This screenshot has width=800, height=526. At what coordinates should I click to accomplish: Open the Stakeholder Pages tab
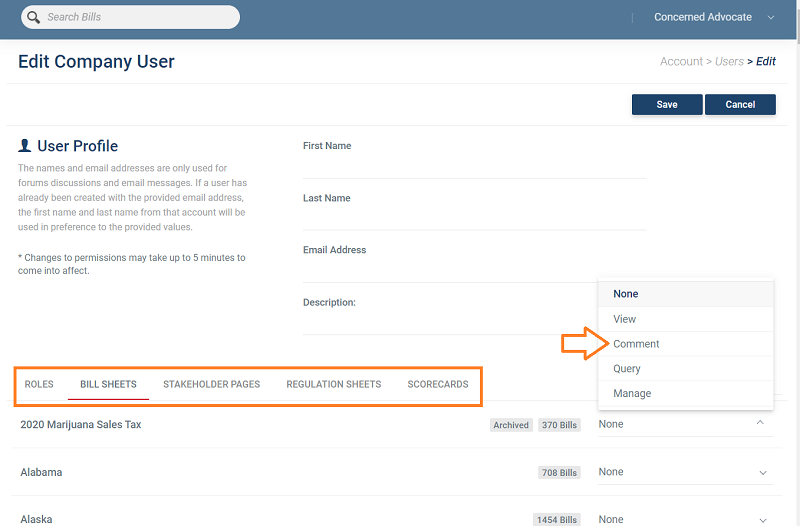pyautogui.click(x=211, y=384)
